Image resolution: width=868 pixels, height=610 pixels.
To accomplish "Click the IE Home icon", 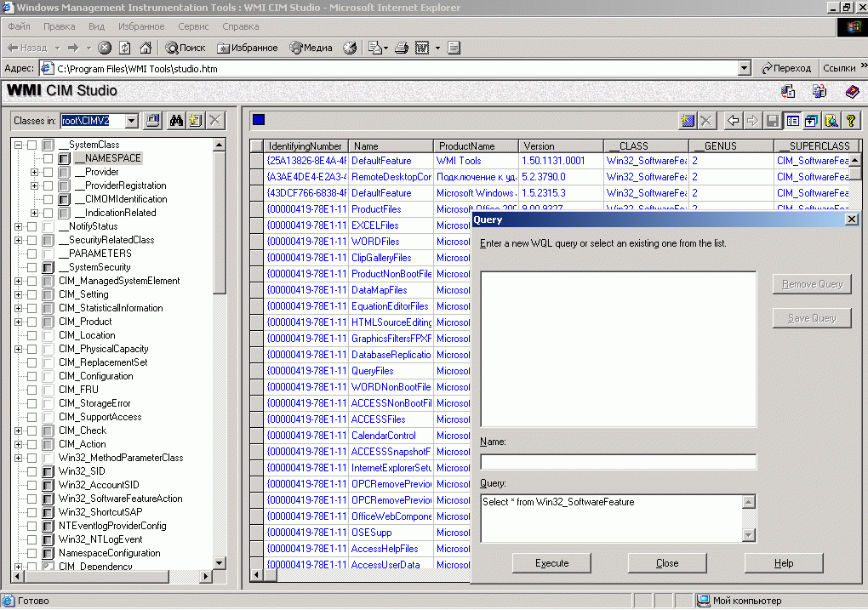I will pyautogui.click(x=146, y=48).
